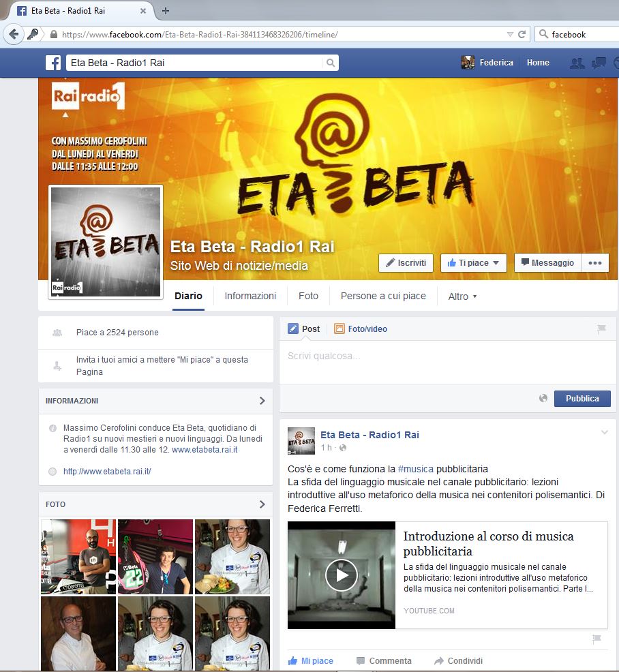The height and width of the screenshot is (672, 619).
Task: Click the Facebook logo icon in the header
Action: [54, 63]
